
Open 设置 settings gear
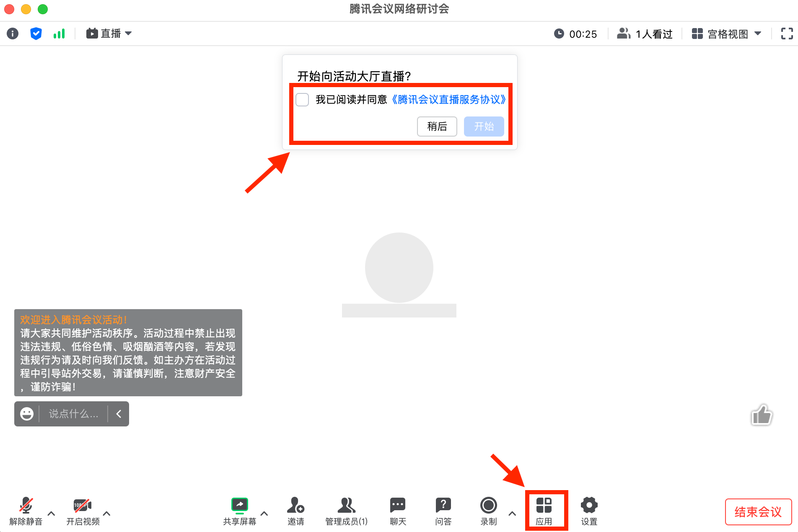589,511
